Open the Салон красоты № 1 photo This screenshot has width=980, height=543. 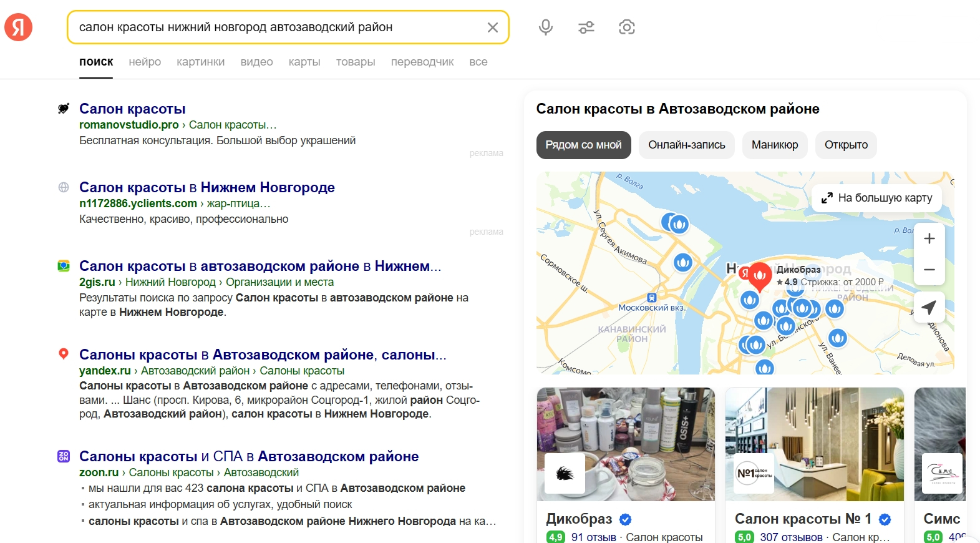point(814,444)
